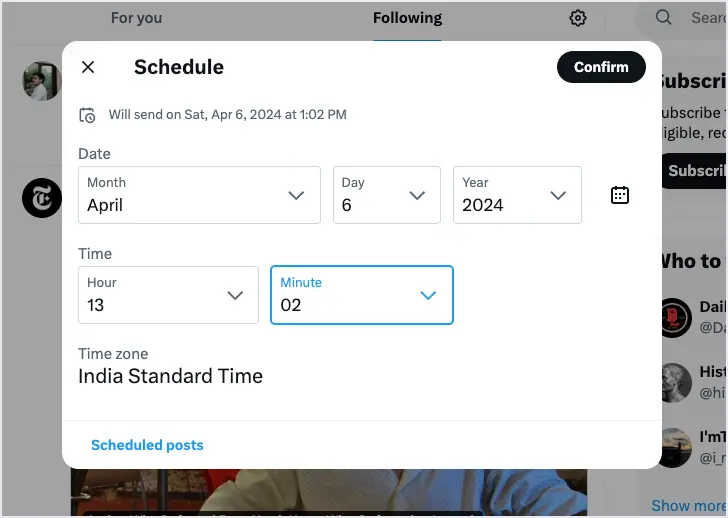
Task: Click the timeline settings gear icon
Action: click(x=578, y=18)
